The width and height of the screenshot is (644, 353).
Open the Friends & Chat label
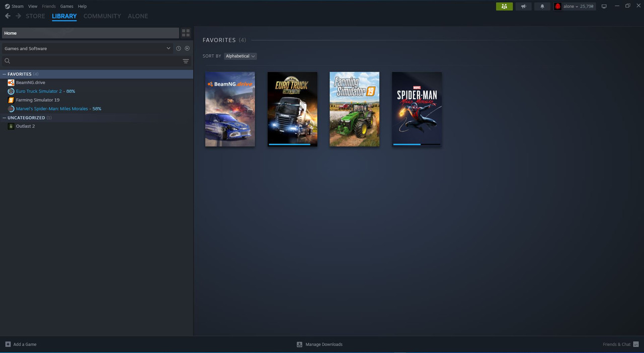[616, 344]
